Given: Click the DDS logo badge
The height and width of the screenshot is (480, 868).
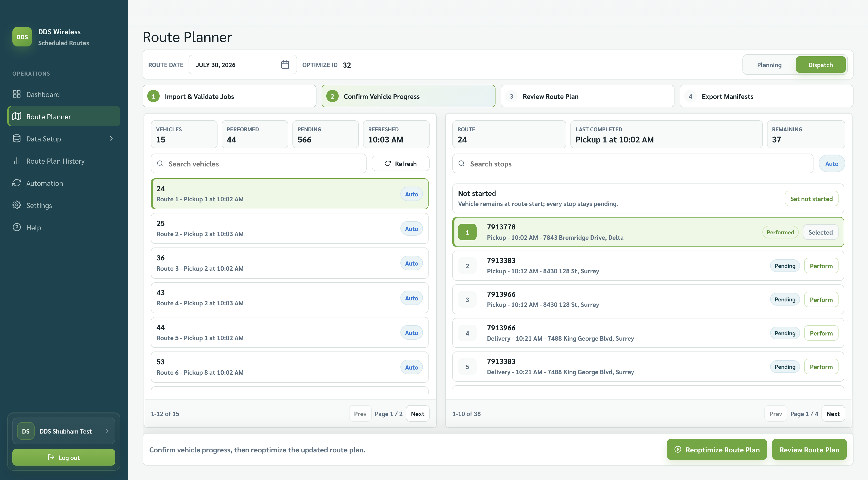Looking at the screenshot, I should (x=22, y=37).
